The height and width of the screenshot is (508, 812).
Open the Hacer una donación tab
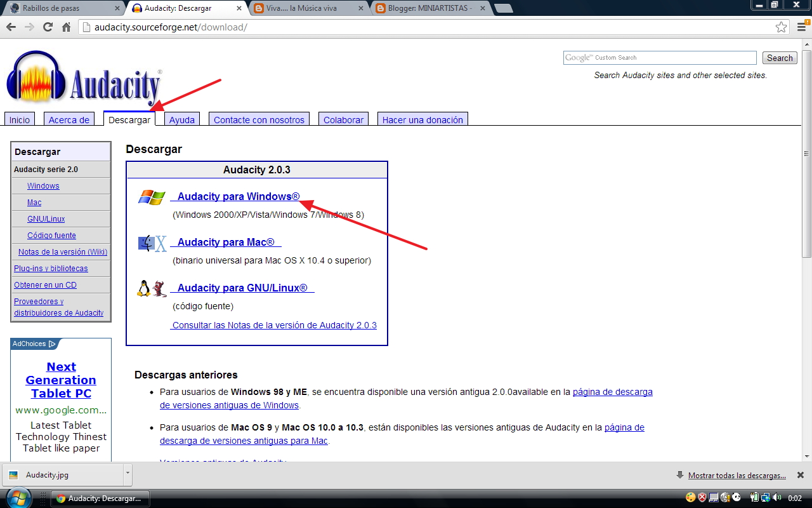pyautogui.click(x=422, y=119)
